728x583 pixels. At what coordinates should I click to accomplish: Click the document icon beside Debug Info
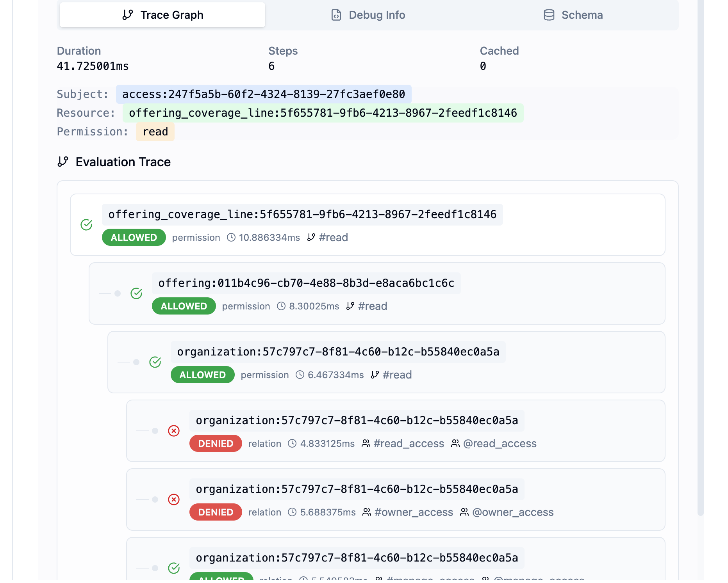tap(337, 15)
